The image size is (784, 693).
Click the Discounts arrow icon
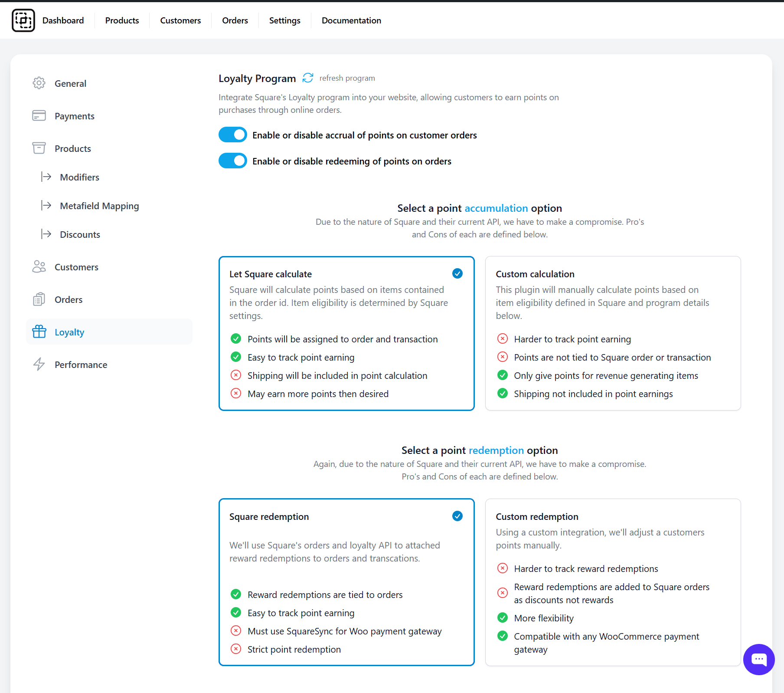[46, 234]
